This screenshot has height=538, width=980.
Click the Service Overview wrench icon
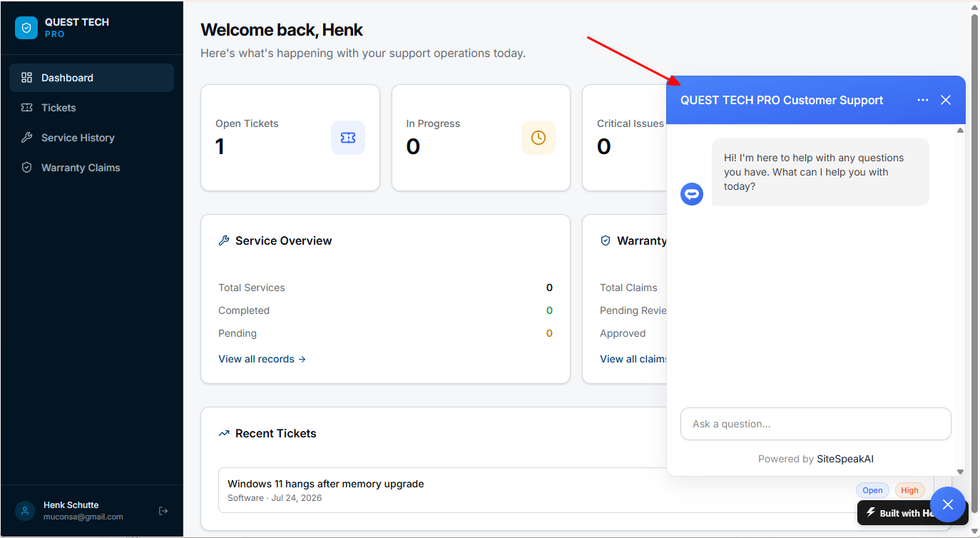click(x=224, y=240)
